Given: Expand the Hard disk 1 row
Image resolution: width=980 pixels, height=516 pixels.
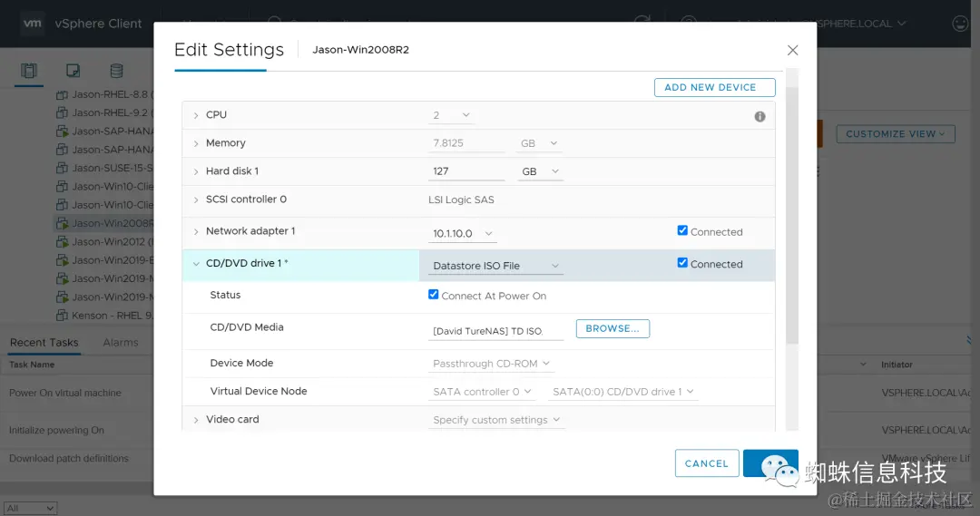Looking at the screenshot, I should 196,171.
